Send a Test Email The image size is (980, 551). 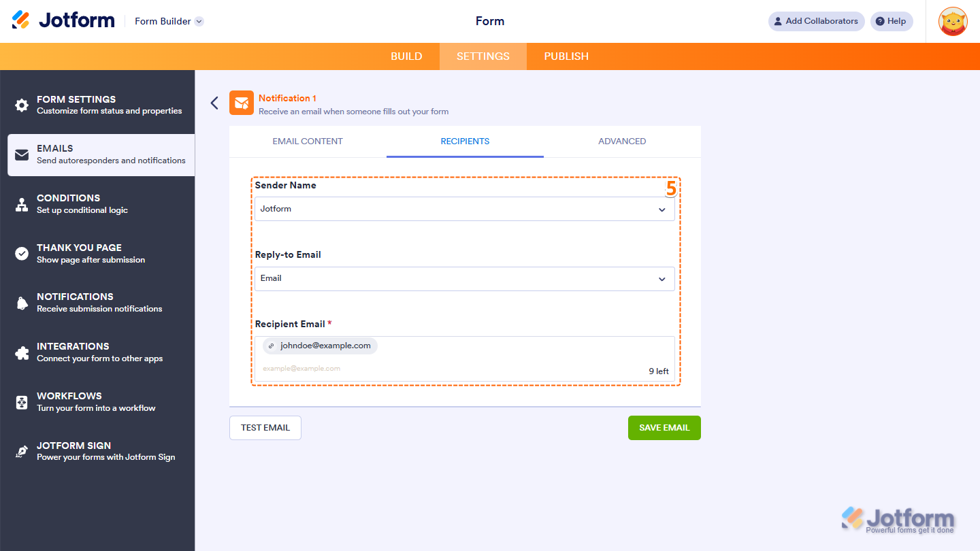(265, 427)
